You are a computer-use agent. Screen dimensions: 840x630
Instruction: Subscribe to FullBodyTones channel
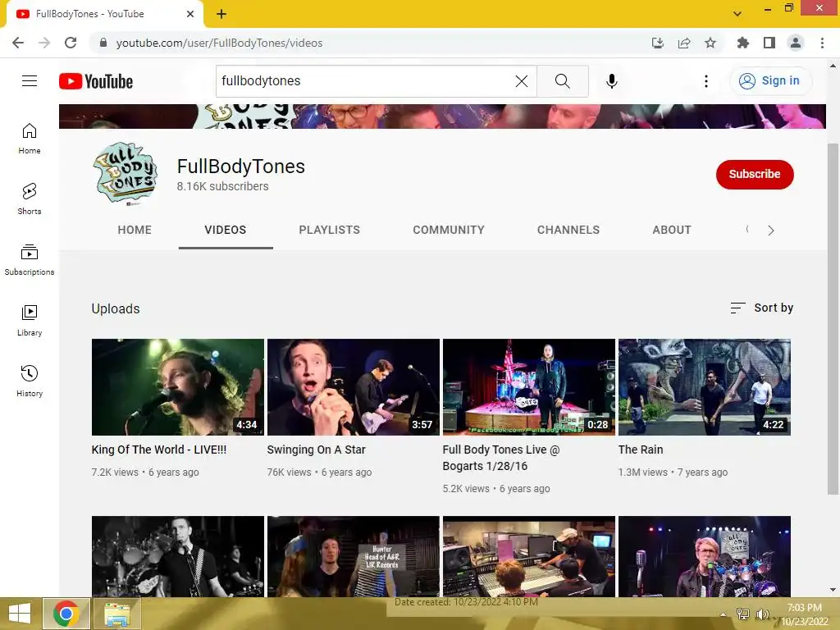[755, 174]
